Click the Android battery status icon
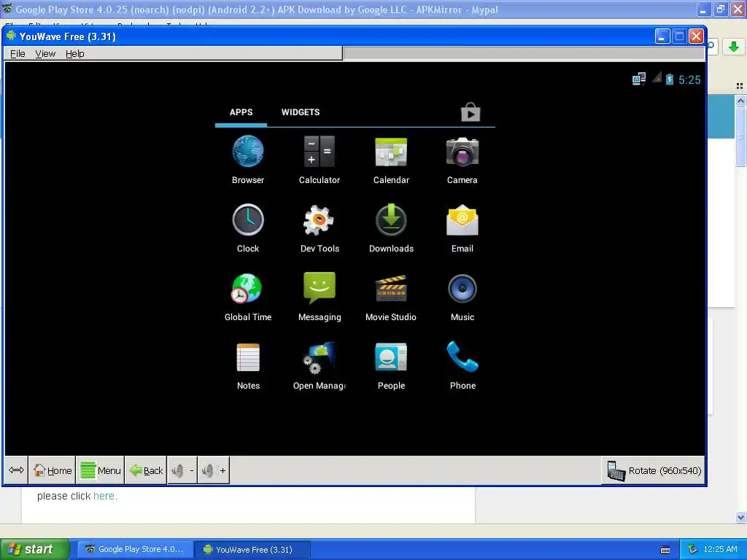 pos(670,79)
